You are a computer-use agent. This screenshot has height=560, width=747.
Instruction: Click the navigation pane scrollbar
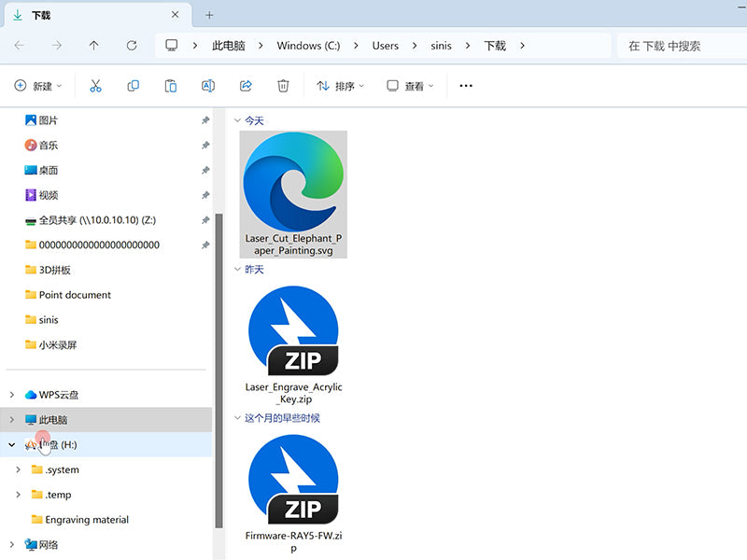[x=218, y=371]
